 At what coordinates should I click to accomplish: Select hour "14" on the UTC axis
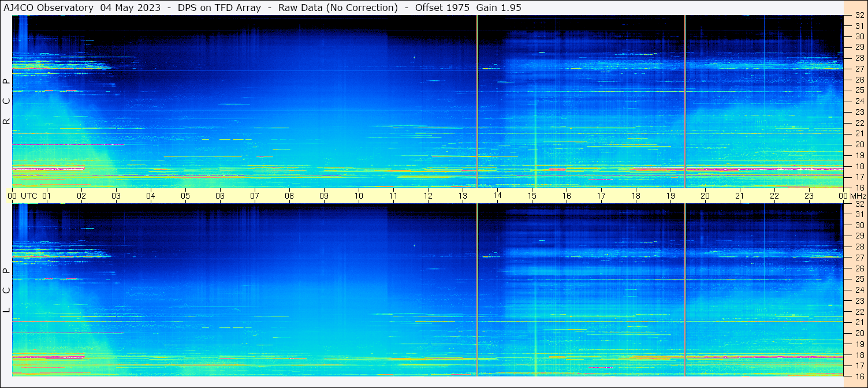[497, 196]
